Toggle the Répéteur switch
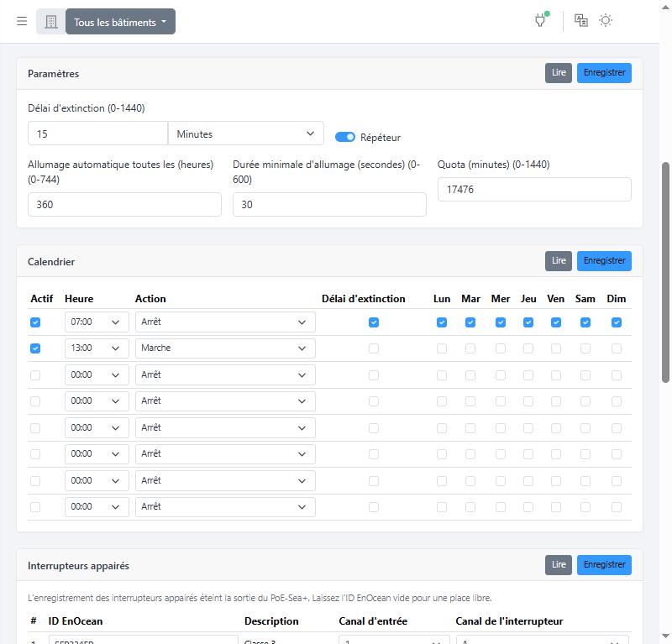 pyautogui.click(x=345, y=137)
